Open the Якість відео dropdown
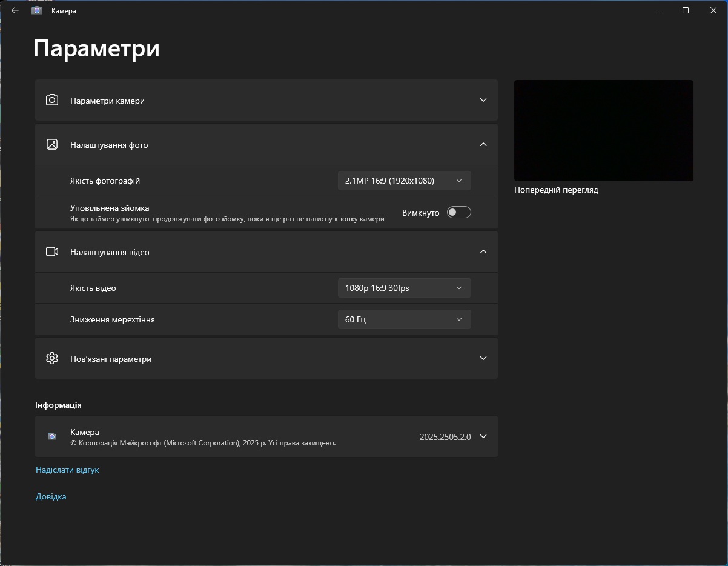This screenshot has height=566, width=728. (x=404, y=288)
